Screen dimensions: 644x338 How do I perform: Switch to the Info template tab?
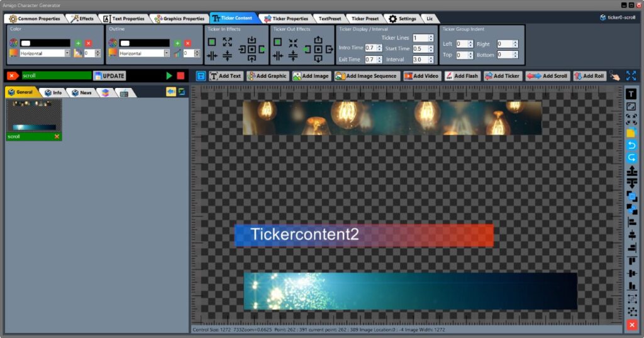click(53, 93)
